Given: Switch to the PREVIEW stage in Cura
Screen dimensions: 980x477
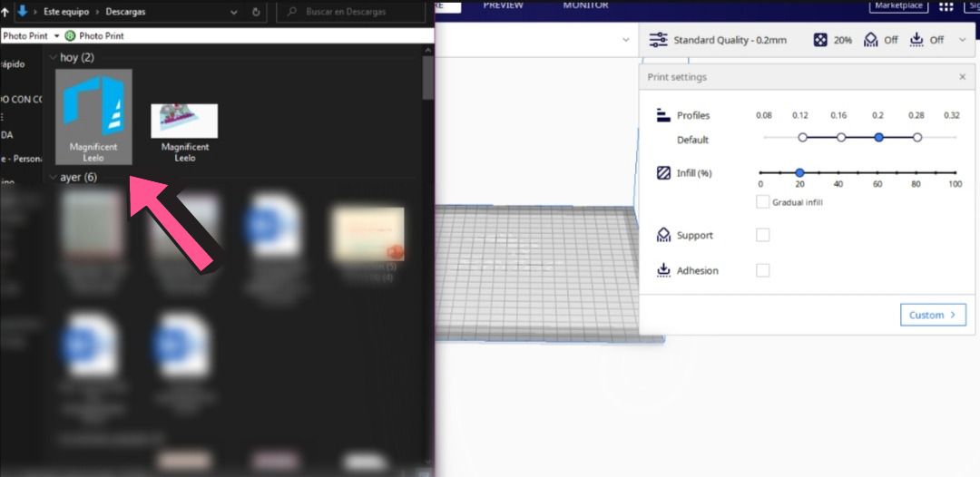Looking at the screenshot, I should [x=503, y=5].
